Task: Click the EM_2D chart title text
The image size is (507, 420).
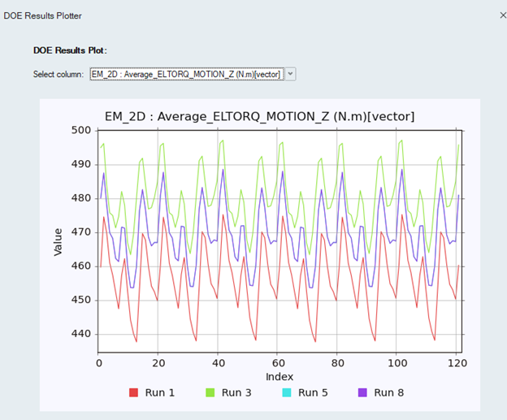Action: (260, 117)
